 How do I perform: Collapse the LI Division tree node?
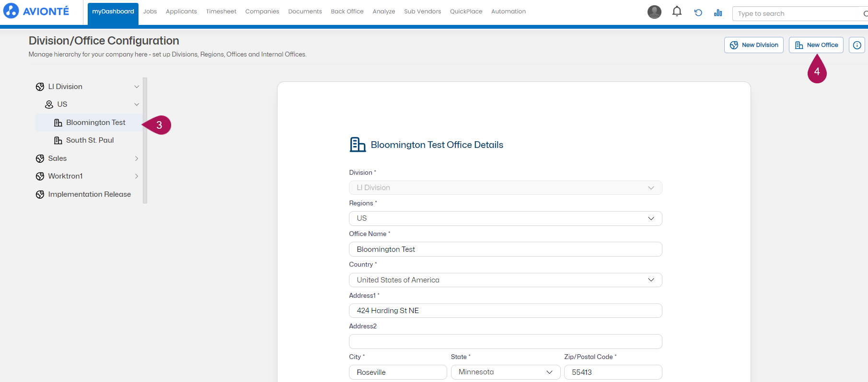(x=137, y=87)
